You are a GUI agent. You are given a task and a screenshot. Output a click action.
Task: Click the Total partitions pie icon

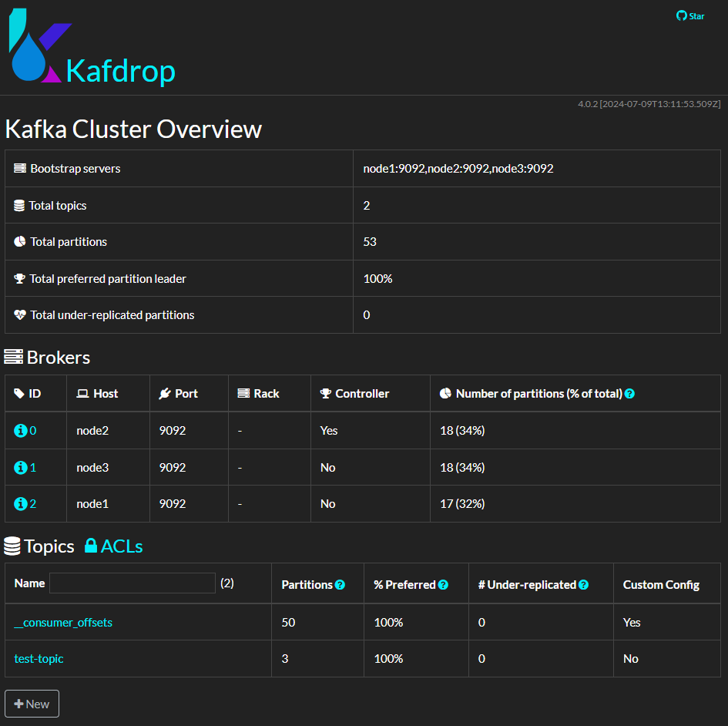click(19, 241)
